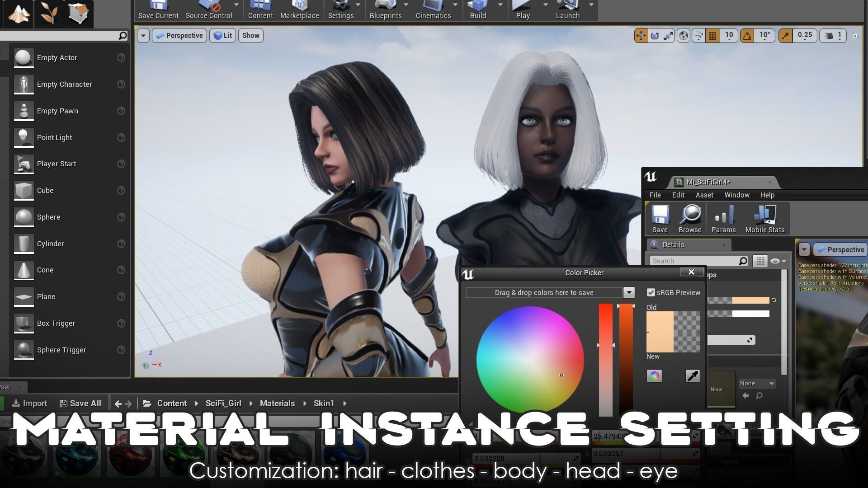This screenshot has width=868, height=488.
Task: Click Mobile Stats icon in material window
Action: point(765,219)
